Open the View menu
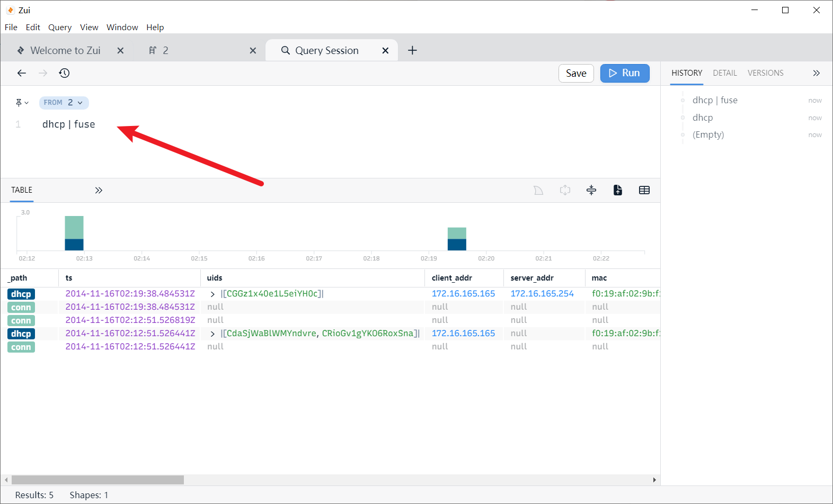 tap(89, 27)
